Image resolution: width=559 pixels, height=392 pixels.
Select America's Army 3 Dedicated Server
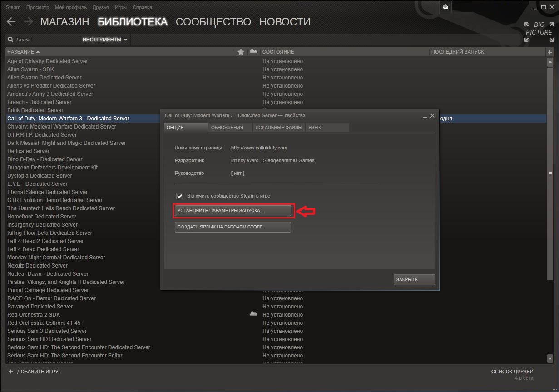pyautogui.click(x=50, y=94)
